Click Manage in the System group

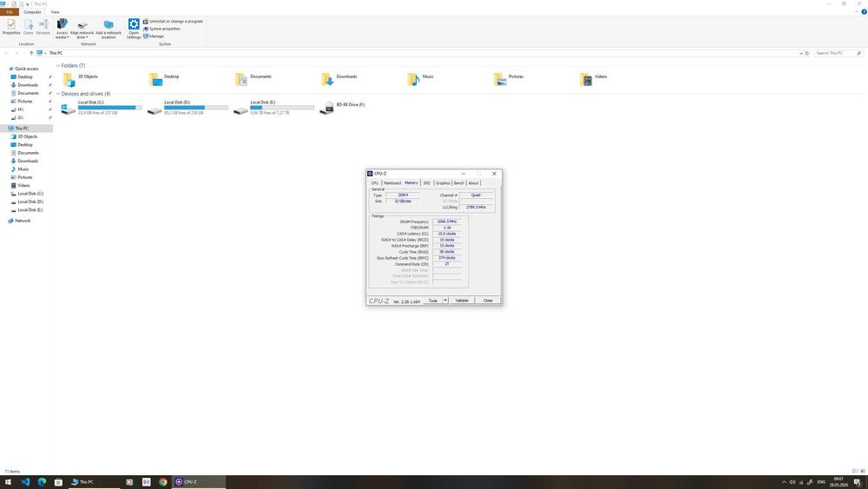coord(154,36)
